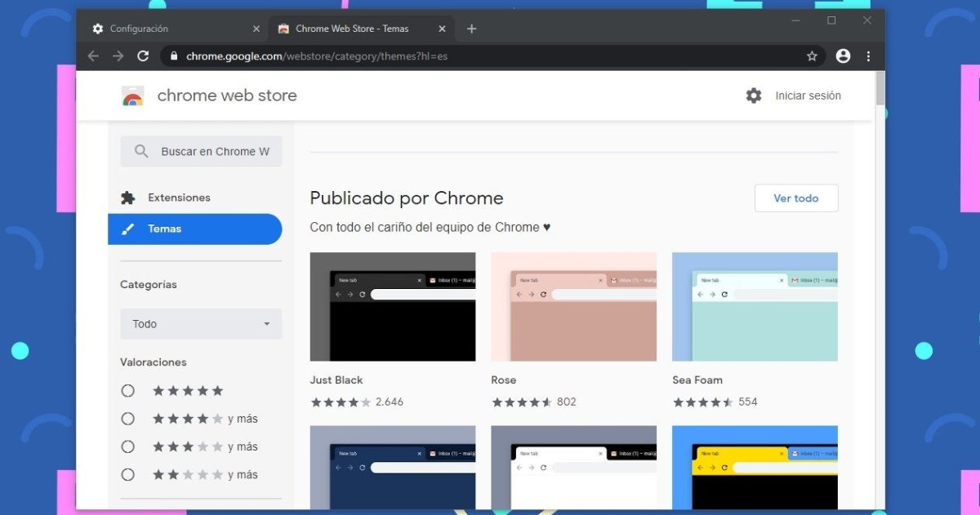The height and width of the screenshot is (515, 980).
Task: Open a new tab with plus button
Action: 471,29
